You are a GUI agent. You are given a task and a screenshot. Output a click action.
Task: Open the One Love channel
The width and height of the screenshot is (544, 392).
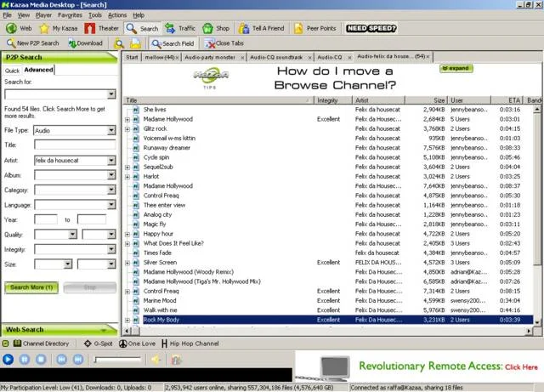coord(137,344)
